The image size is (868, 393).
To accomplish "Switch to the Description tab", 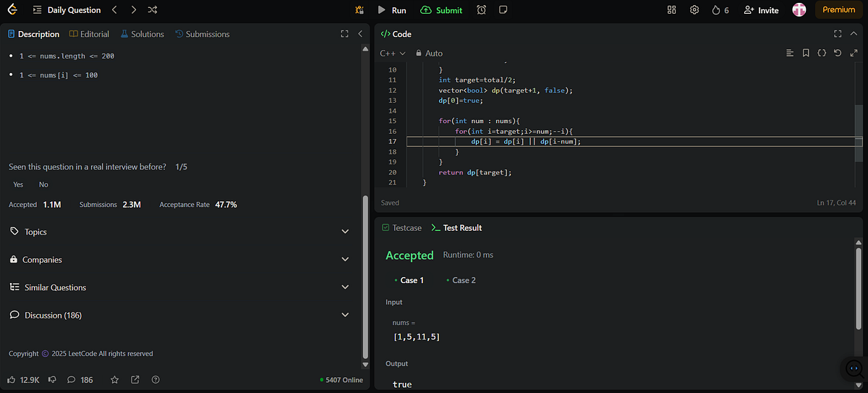I will pos(33,34).
